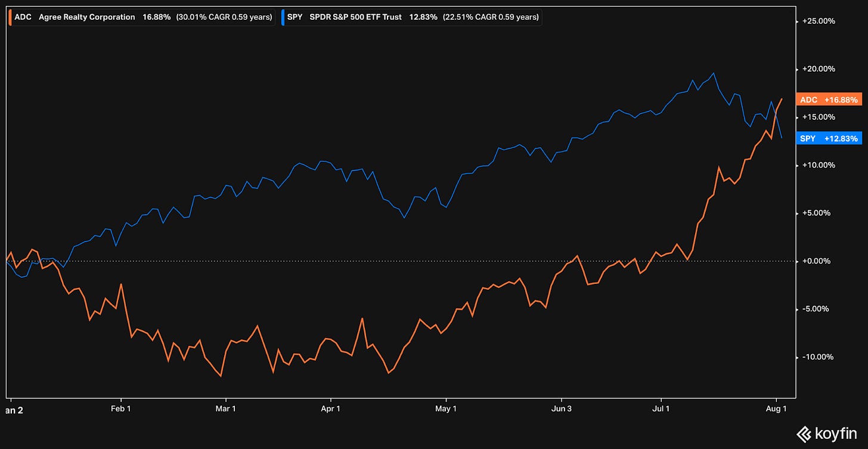Click the Apr 1 date label on x-axis

click(330, 408)
